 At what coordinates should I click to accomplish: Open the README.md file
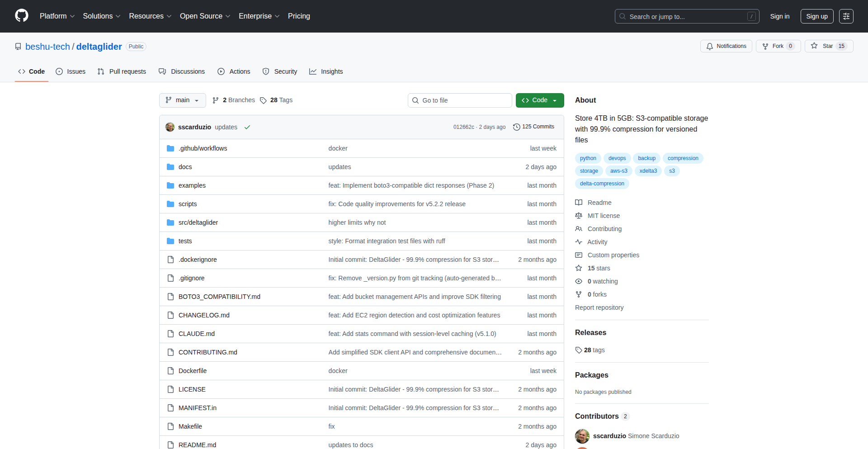point(197,445)
